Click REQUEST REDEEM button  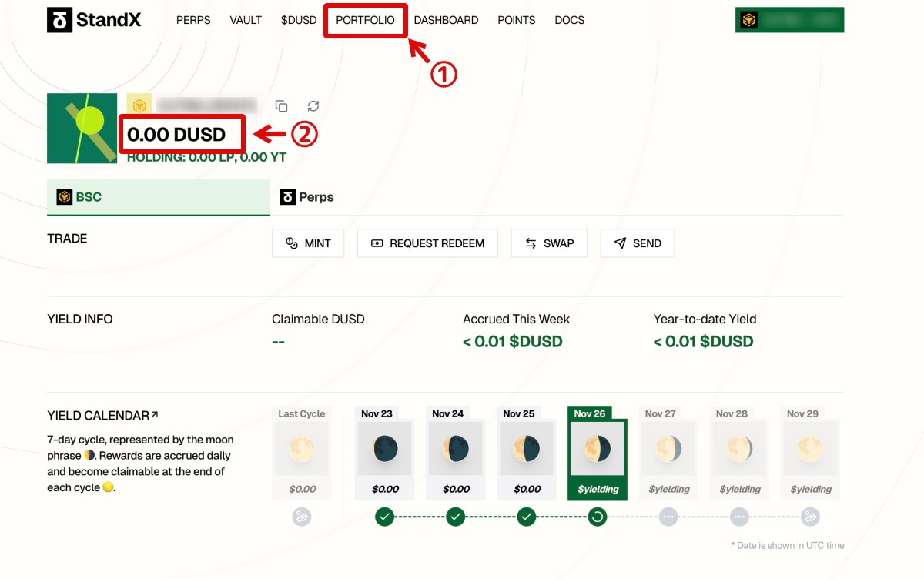[427, 243]
